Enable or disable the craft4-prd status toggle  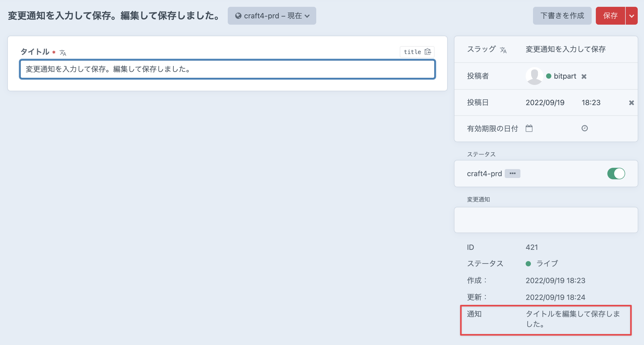coord(617,173)
